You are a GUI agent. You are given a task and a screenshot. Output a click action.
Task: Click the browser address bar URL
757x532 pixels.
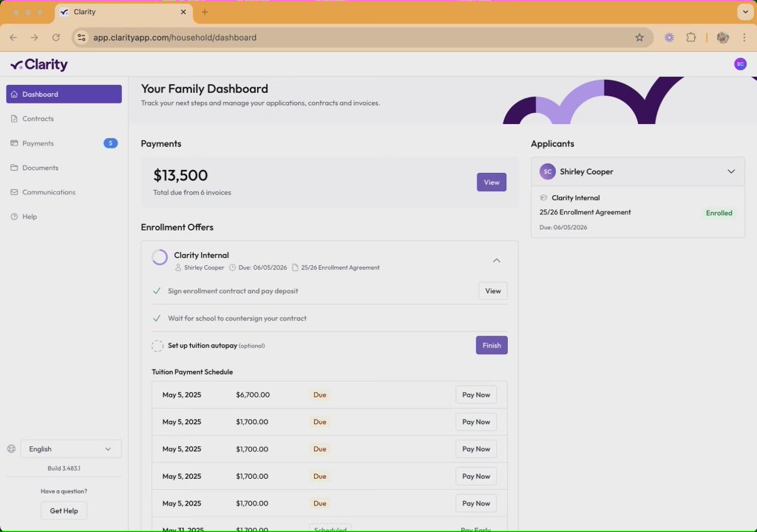click(x=174, y=38)
